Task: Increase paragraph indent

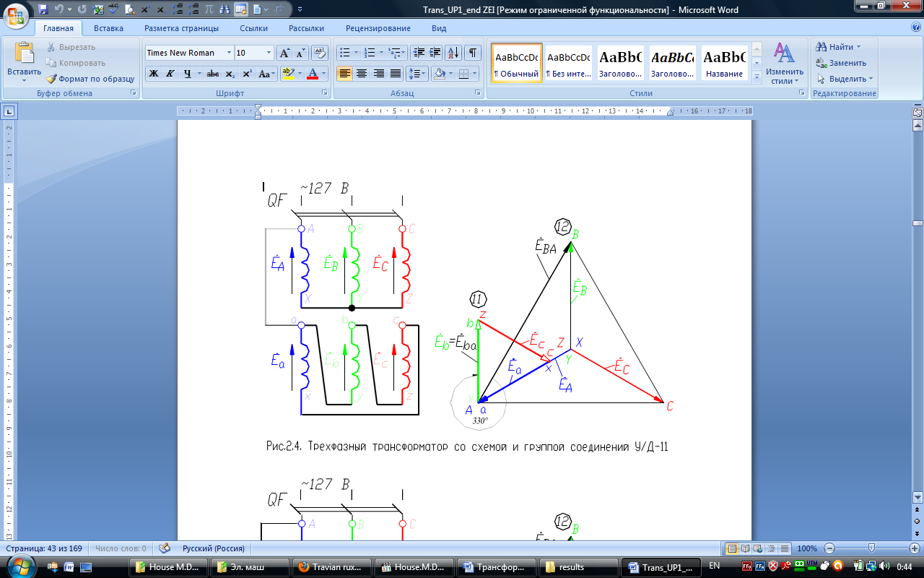Action: point(435,53)
